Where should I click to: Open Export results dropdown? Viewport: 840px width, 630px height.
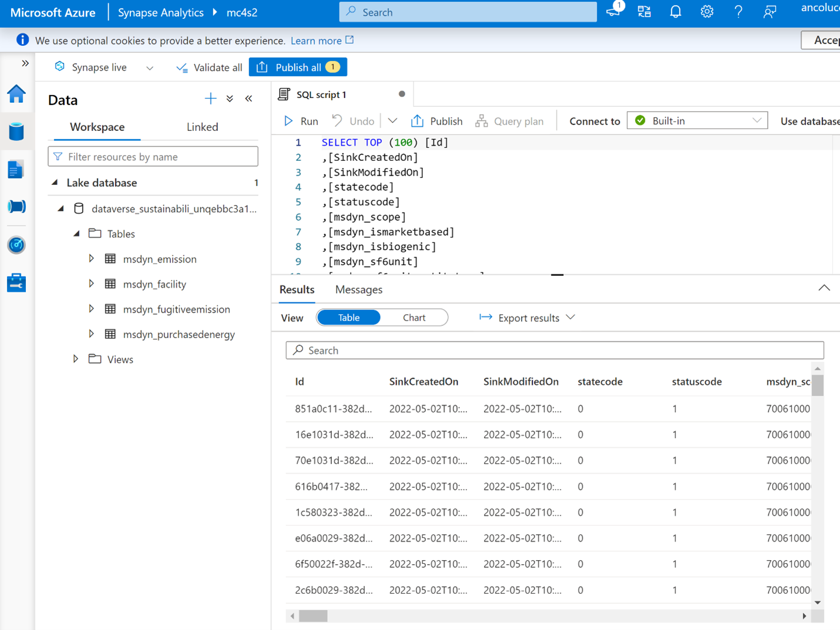pyautogui.click(x=527, y=318)
